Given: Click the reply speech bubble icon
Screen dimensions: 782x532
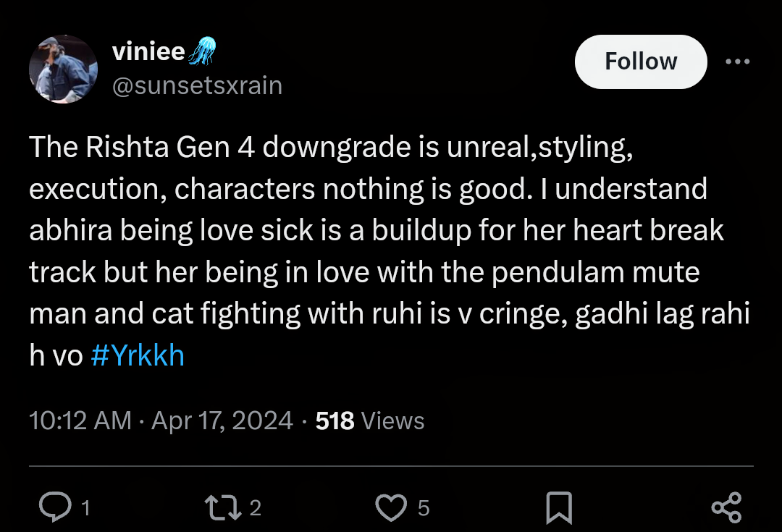Looking at the screenshot, I should point(55,507).
